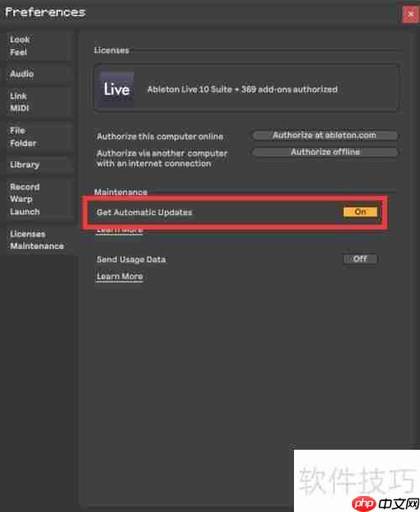
Task: Open Learn More link under Send Usage Data
Action: coord(120,277)
